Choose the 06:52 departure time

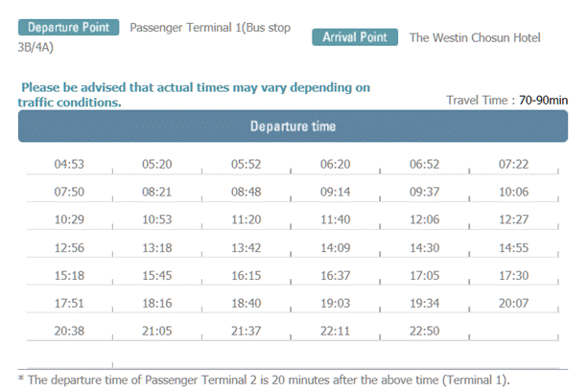424,164
